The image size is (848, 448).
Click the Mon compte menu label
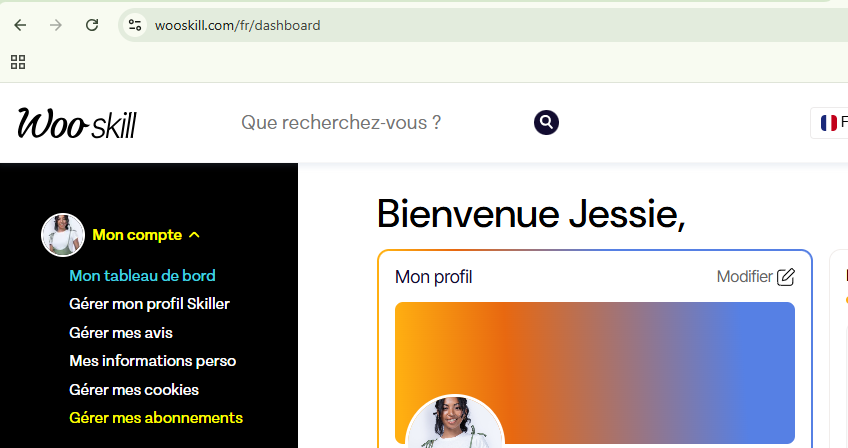137,235
